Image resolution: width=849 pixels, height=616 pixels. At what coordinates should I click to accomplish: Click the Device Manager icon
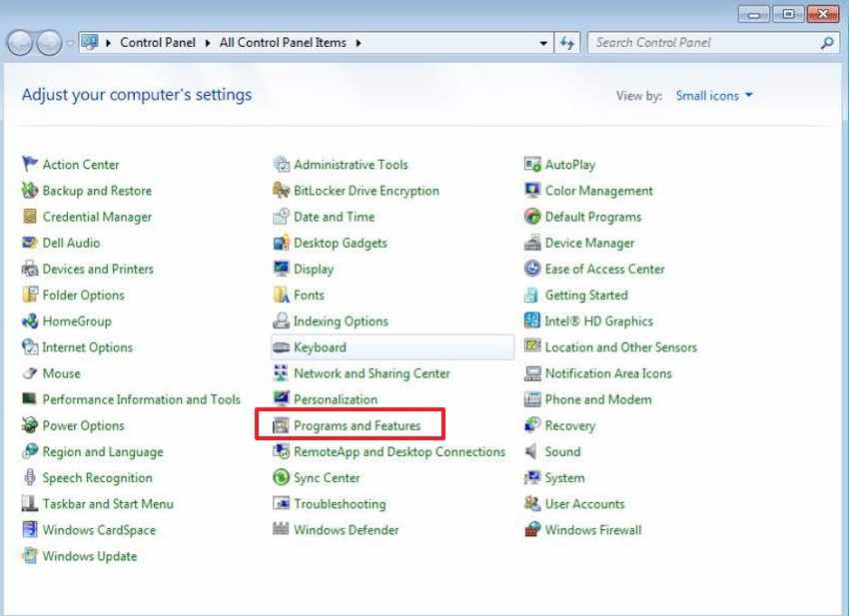coord(532,242)
